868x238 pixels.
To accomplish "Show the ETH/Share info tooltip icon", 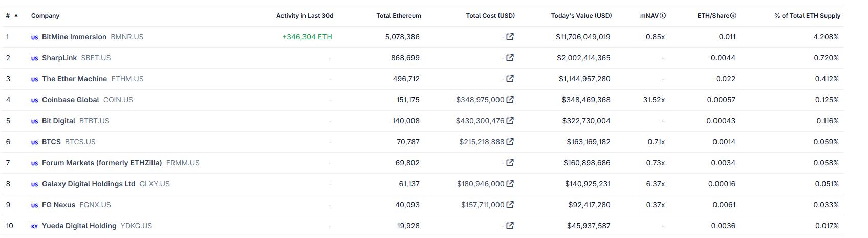I will pyautogui.click(x=733, y=16).
